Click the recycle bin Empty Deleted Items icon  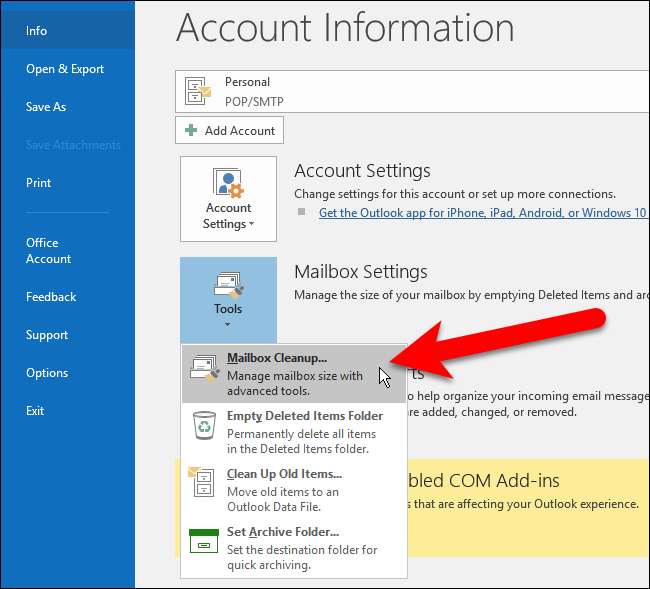(204, 425)
